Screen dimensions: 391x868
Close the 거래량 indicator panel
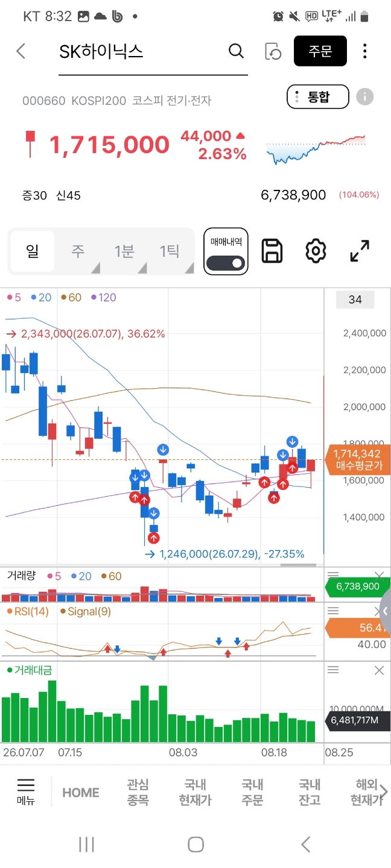click(x=379, y=576)
